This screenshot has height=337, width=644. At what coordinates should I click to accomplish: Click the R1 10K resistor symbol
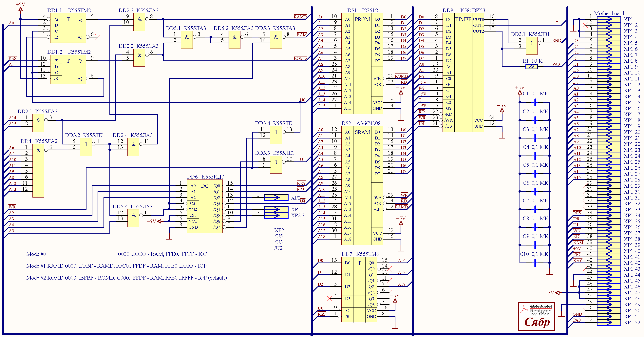point(532,67)
